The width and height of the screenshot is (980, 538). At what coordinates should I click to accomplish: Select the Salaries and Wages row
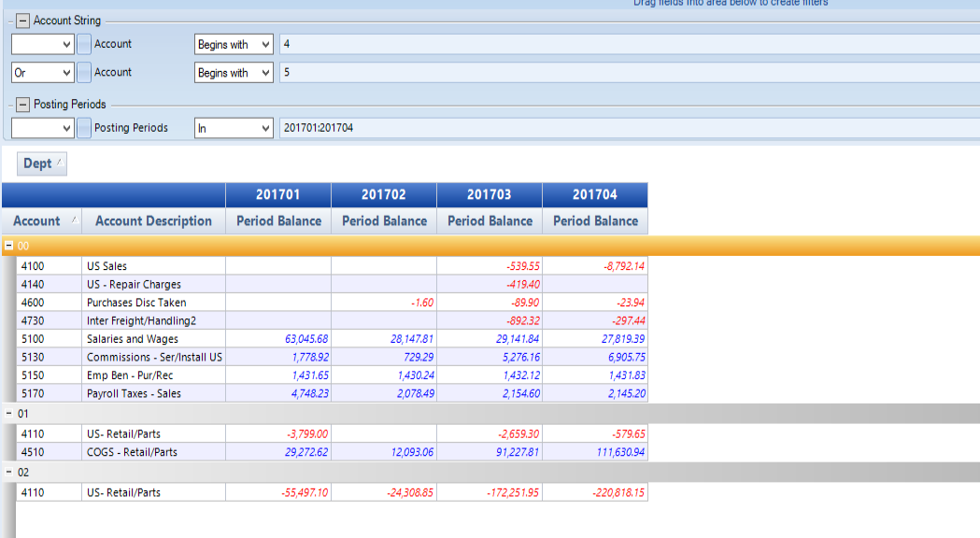tap(133, 339)
